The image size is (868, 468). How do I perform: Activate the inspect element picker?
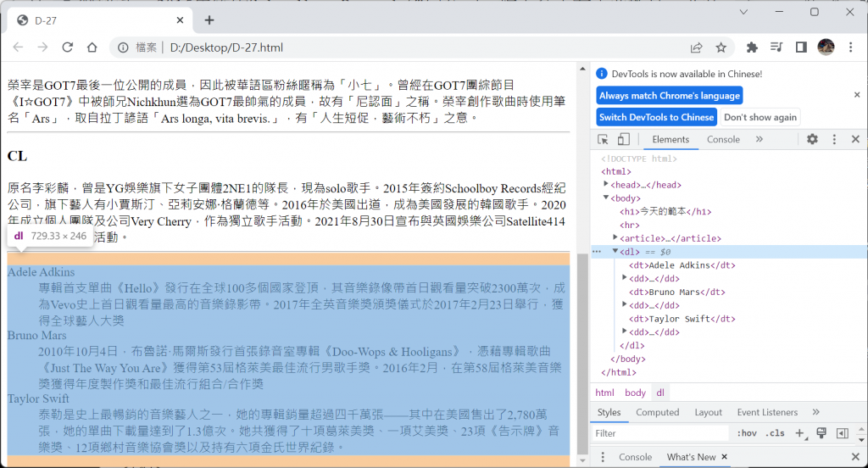point(603,140)
